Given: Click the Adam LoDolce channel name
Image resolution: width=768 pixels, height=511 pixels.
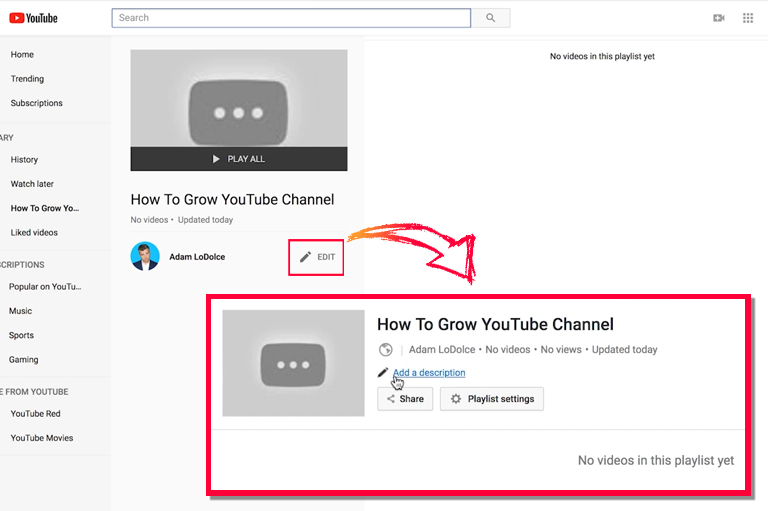Looking at the screenshot, I should pos(197,257).
